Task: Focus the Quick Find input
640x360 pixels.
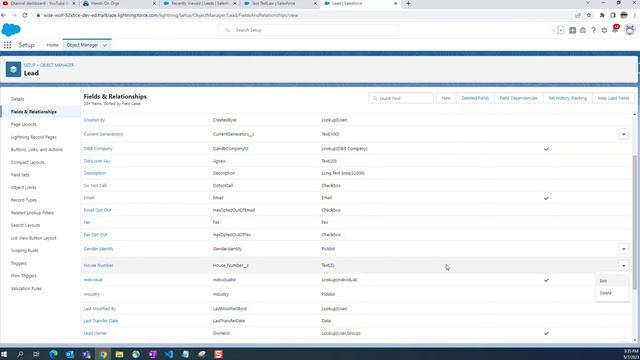Action: click(x=401, y=98)
